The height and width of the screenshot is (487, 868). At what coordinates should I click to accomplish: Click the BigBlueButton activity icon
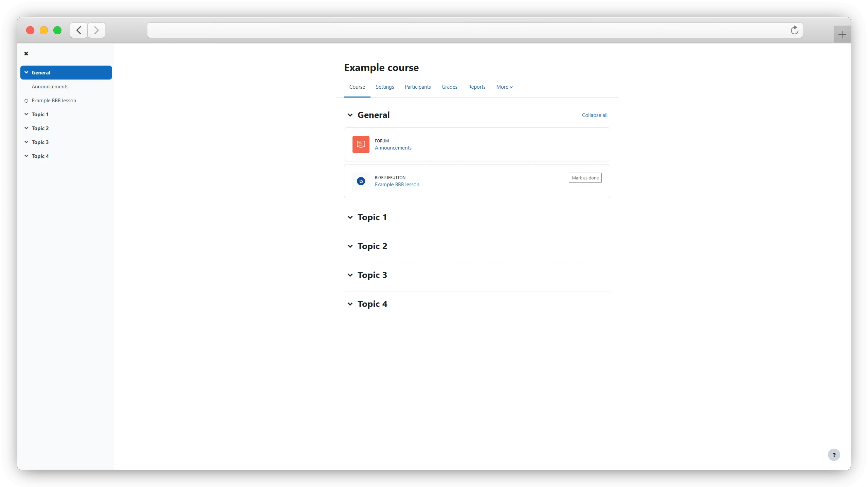[x=360, y=181]
